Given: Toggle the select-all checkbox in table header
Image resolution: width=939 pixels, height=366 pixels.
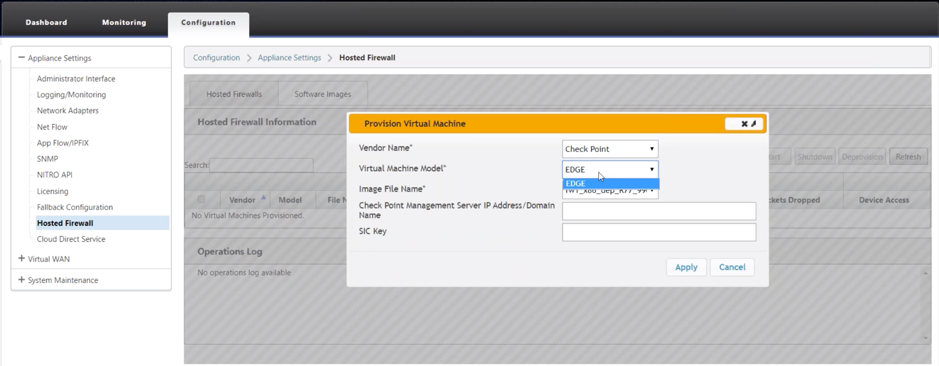Looking at the screenshot, I should click(x=201, y=199).
